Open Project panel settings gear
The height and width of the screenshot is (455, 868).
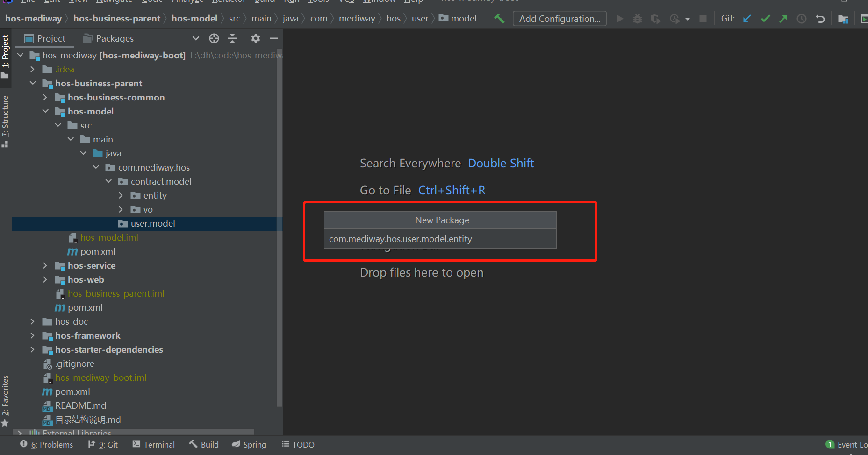(x=256, y=38)
